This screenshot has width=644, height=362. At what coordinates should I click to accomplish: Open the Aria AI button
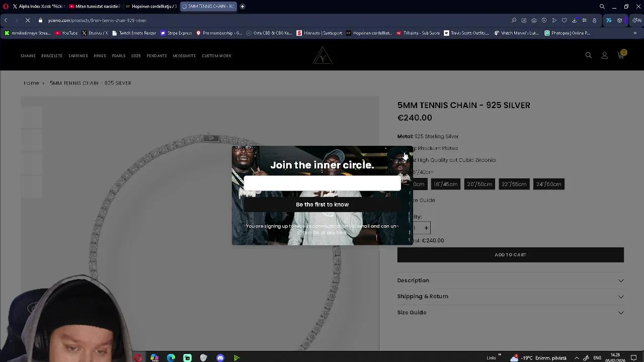point(636,20)
